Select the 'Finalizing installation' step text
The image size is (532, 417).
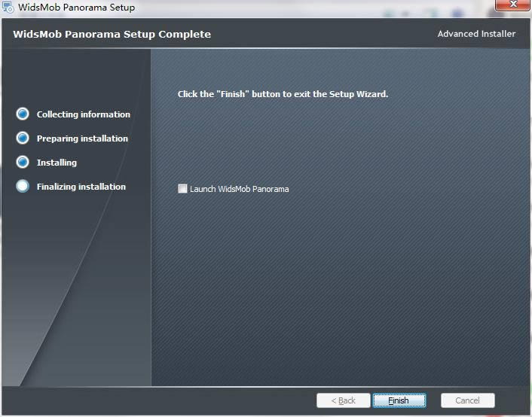coord(81,187)
